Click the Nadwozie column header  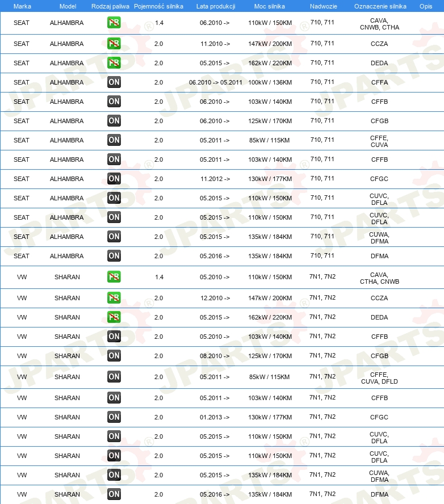point(324,6)
